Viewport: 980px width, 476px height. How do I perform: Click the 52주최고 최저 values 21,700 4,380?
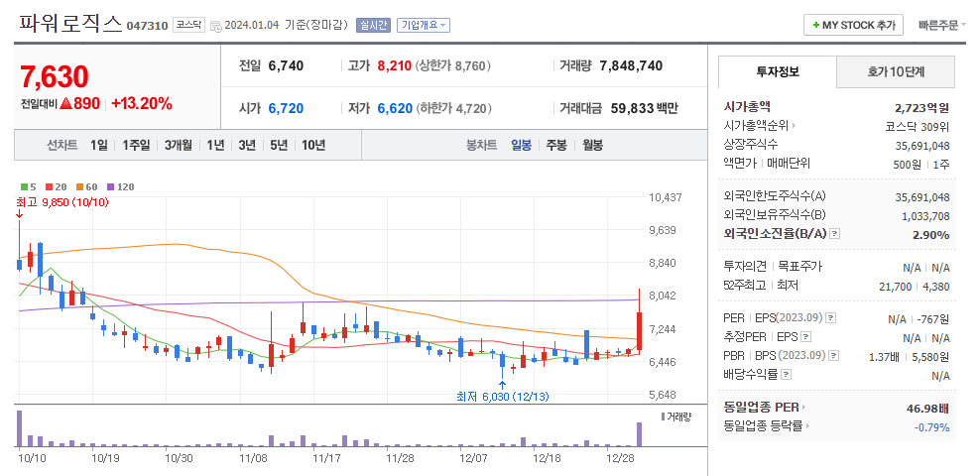(x=914, y=287)
